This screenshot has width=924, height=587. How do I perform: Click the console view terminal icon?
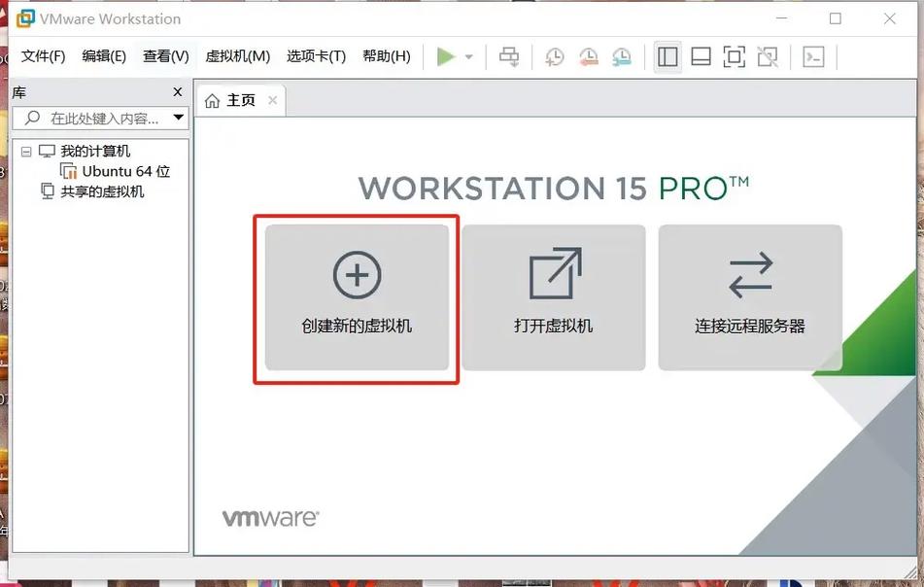point(813,57)
